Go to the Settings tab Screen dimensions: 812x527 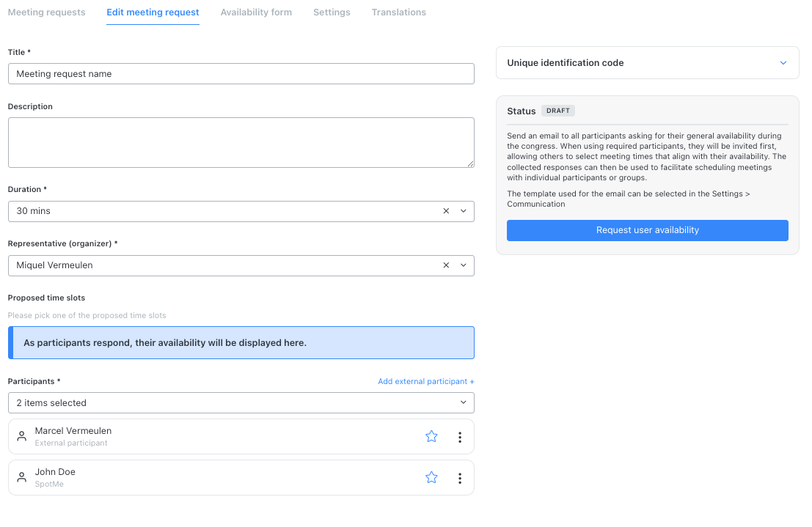coord(332,12)
